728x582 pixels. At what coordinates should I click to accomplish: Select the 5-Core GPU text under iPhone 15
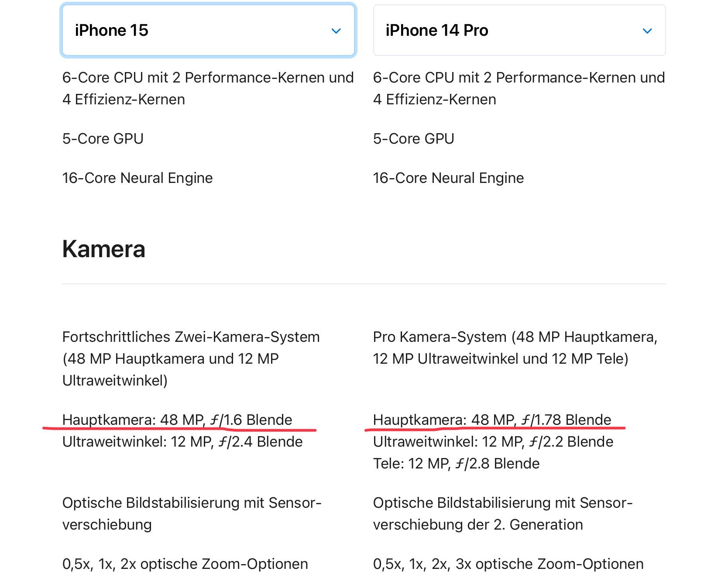coord(103,139)
